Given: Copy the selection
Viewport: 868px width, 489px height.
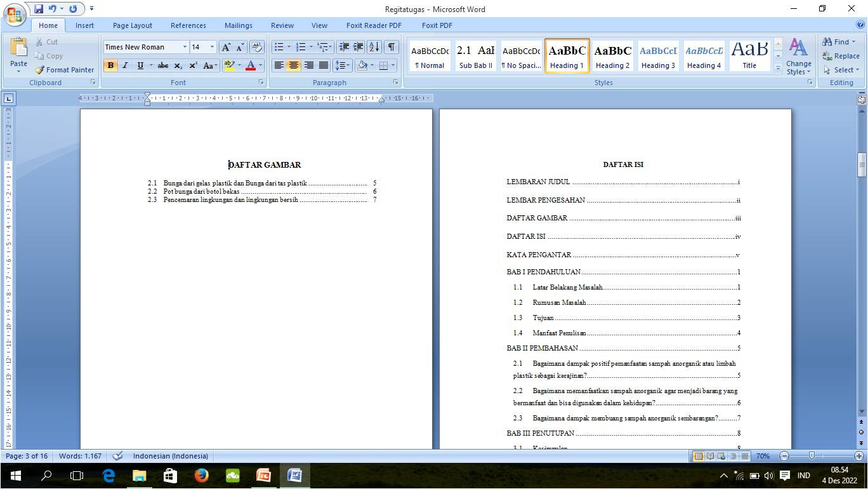Looking at the screenshot, I should [x=49, y=56].
